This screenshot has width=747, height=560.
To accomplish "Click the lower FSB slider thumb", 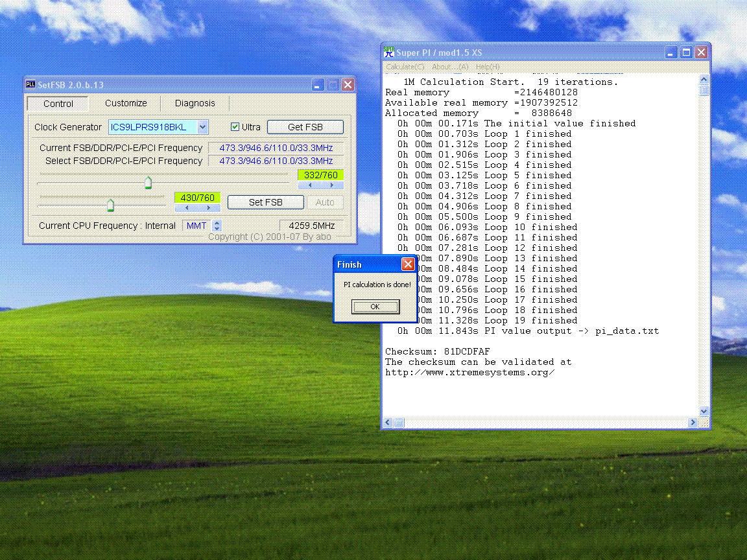I will click(110, 205).
